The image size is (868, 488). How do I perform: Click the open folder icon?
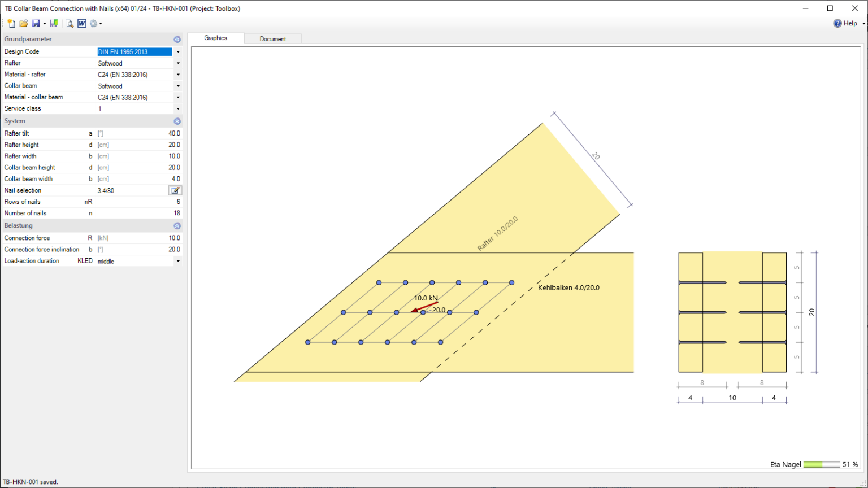pos(24,23)
